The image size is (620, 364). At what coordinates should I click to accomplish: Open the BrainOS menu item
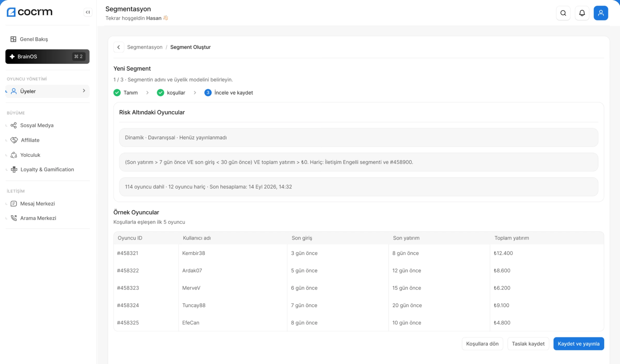pyautogui.click(x=47, y=57)
